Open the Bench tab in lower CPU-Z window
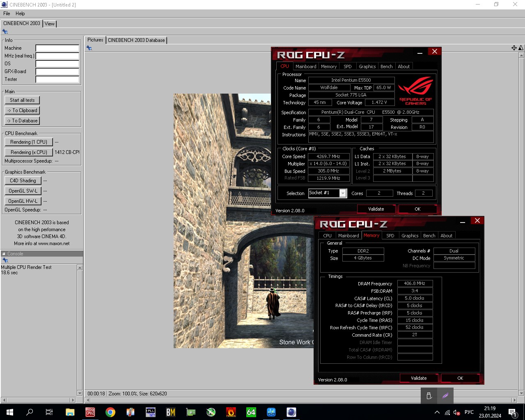This screenshot has width=525, height=420. tap(429, 236)
